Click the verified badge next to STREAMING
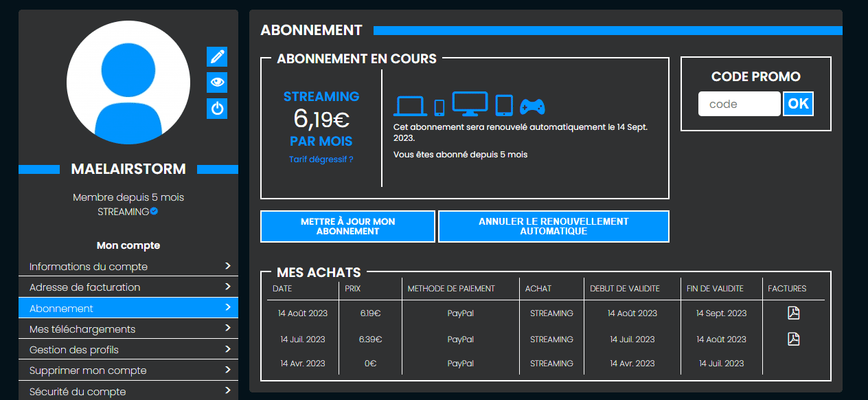The image size is (868, 400). pyautogui.click(x=155, y=211)
